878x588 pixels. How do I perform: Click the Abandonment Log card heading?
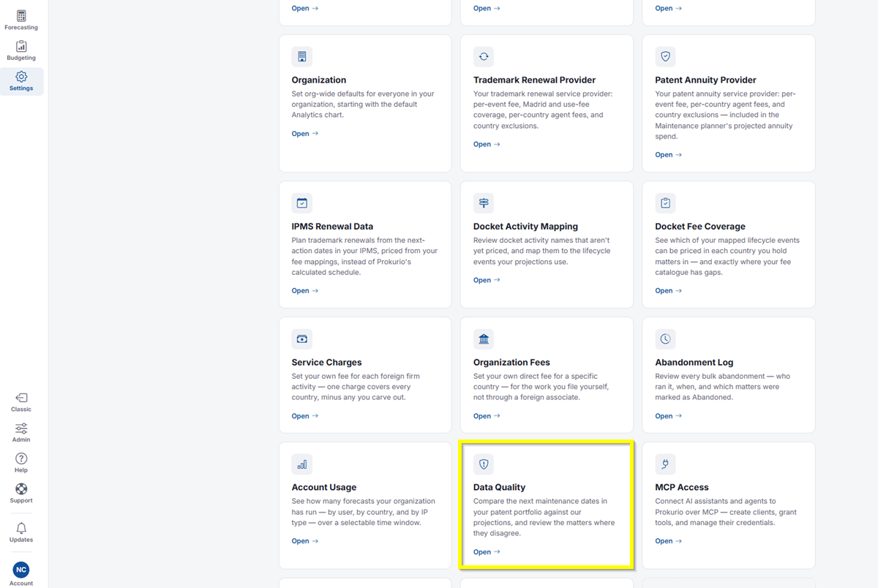coord(694,362)
